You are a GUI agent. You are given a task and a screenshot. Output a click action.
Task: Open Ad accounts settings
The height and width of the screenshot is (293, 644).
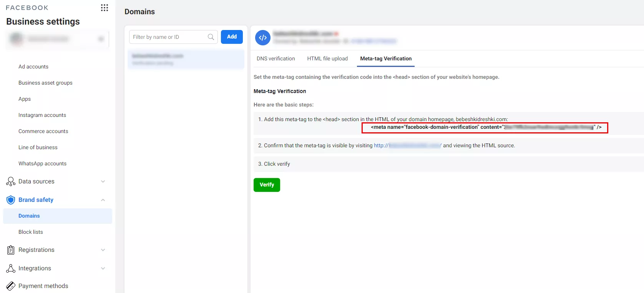pyautogui.click(x=33, y=67)
